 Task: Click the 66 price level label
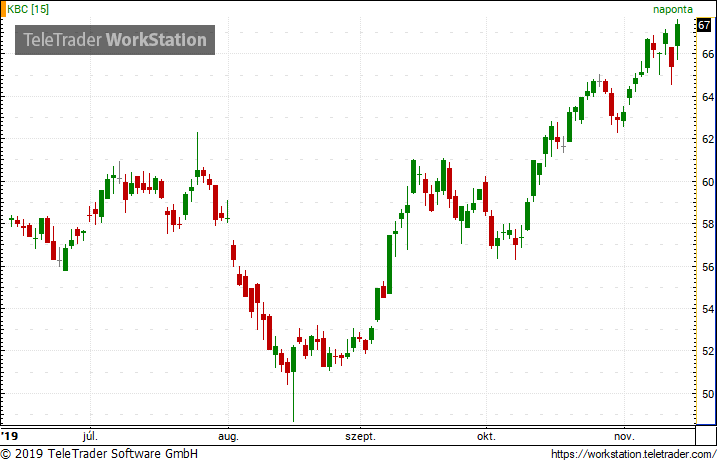point(708,54)
